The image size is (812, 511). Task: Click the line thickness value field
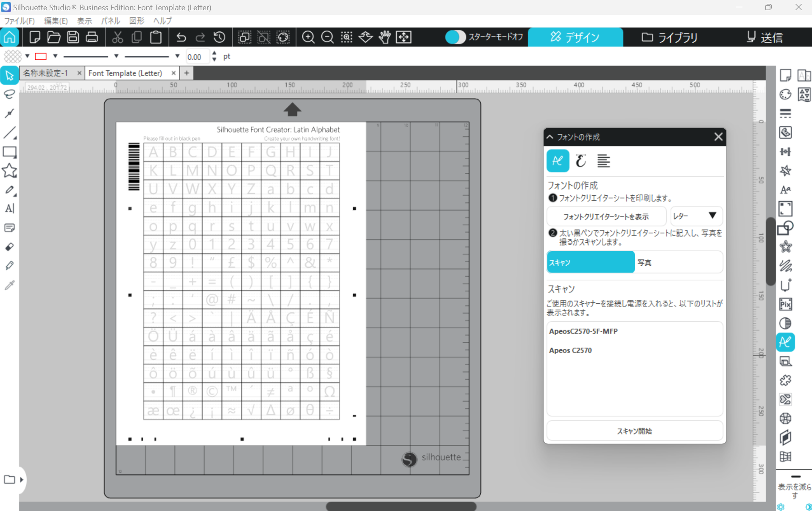pyautogui.click(x=197, y=57)
